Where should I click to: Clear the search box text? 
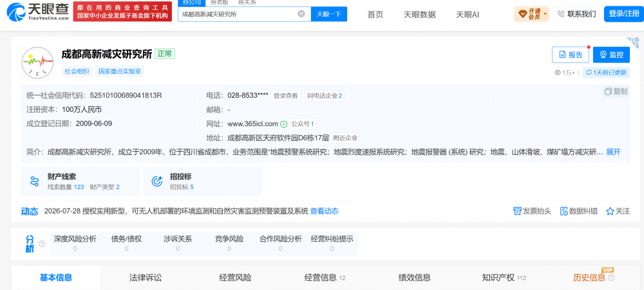pyautogui.click(x=301, y=14)
